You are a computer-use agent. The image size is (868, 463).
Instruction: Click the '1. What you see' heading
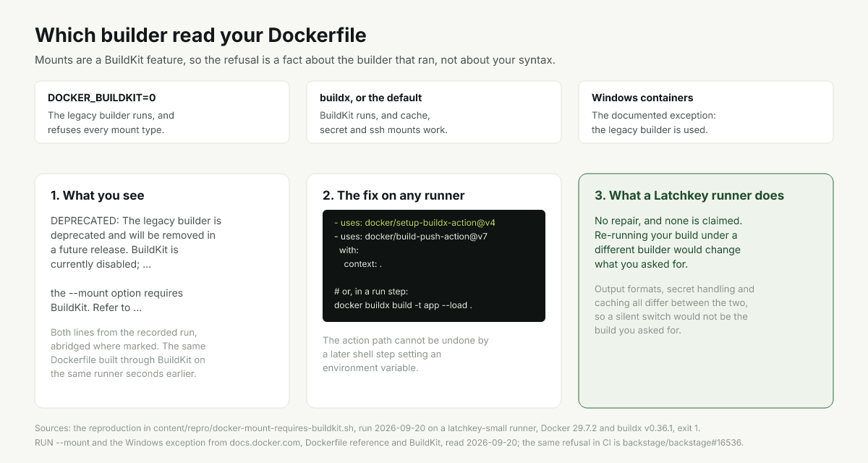[97, 195]
